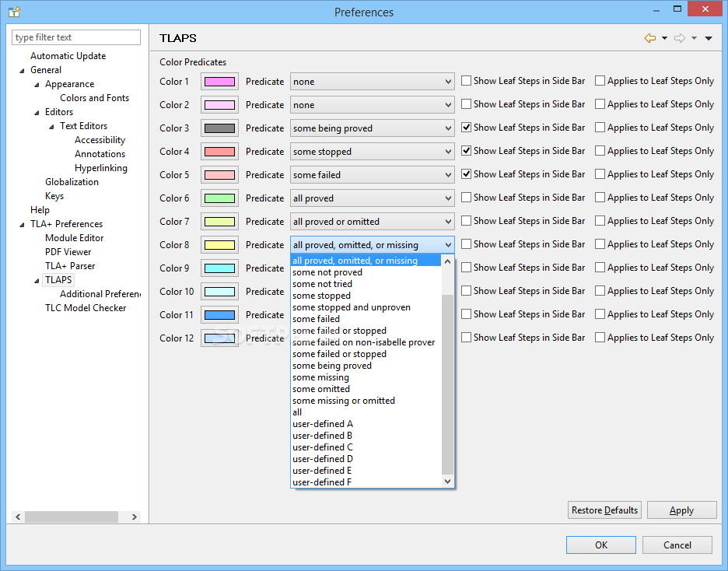Image resolution: width=728 pixels, height=571 pixels.
Task: Pick the gray Color 3 swatch
Action: 219,128
